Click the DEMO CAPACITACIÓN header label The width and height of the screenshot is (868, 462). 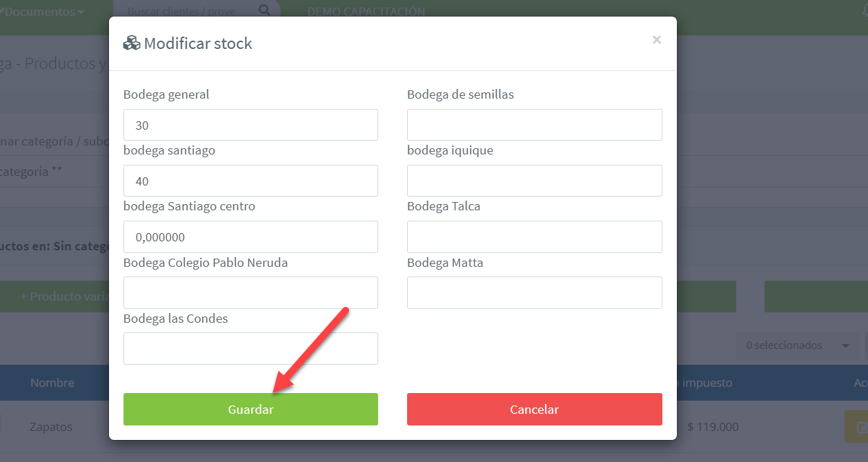tap(366, 12)
